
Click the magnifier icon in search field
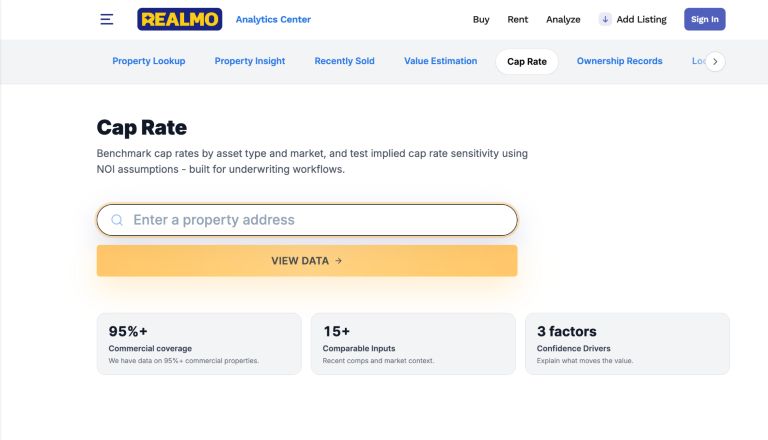(117, 220)
